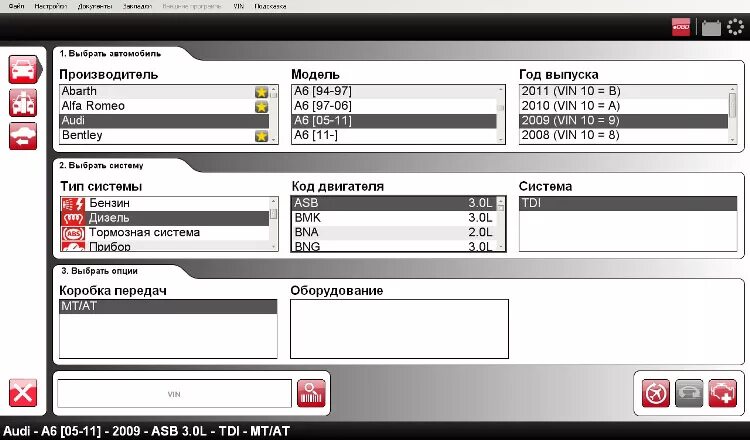Click inside the VIN input field
Image resolution: width=750 pixels, height=440 pixels.
[174, 394]
